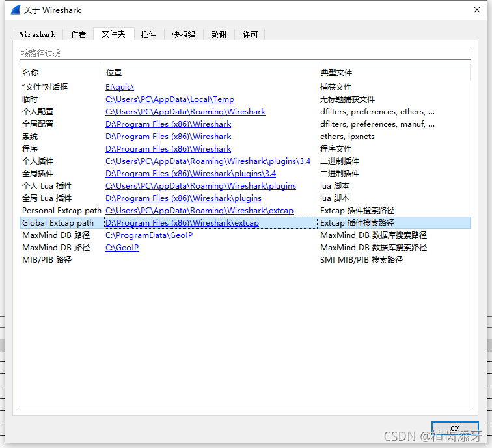
Task: Open the 程序 row Wireshark folder link
Action: click(x=168, y=149)
